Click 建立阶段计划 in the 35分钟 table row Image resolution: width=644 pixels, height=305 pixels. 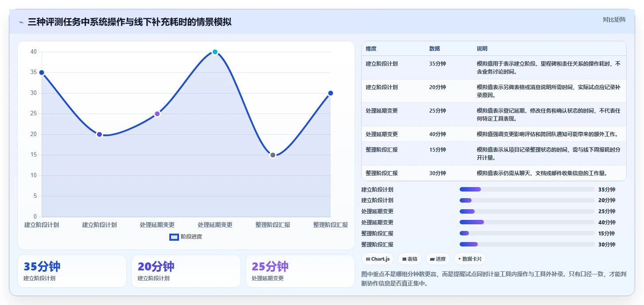(x=382, y=64)
